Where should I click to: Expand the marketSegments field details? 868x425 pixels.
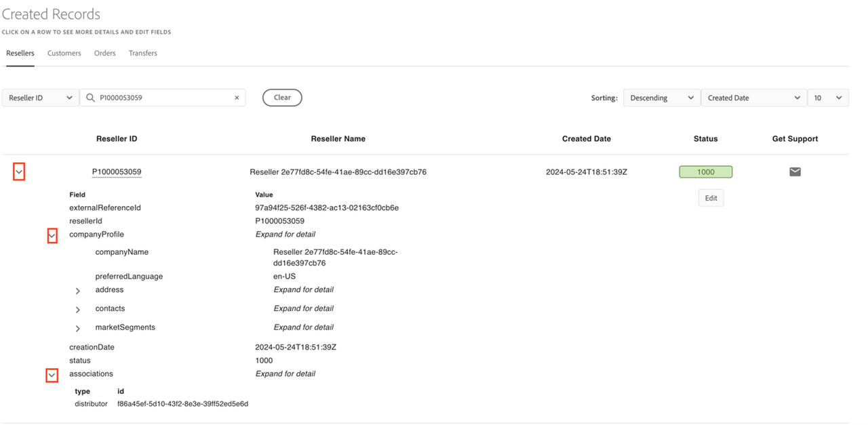78,329
